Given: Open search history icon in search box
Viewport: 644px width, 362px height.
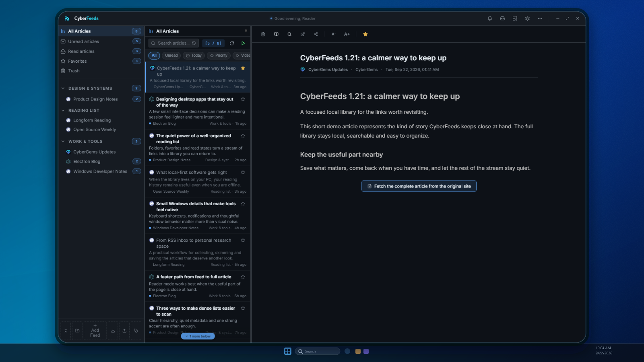Looking at the screenshot, I should tap(194, 43).
